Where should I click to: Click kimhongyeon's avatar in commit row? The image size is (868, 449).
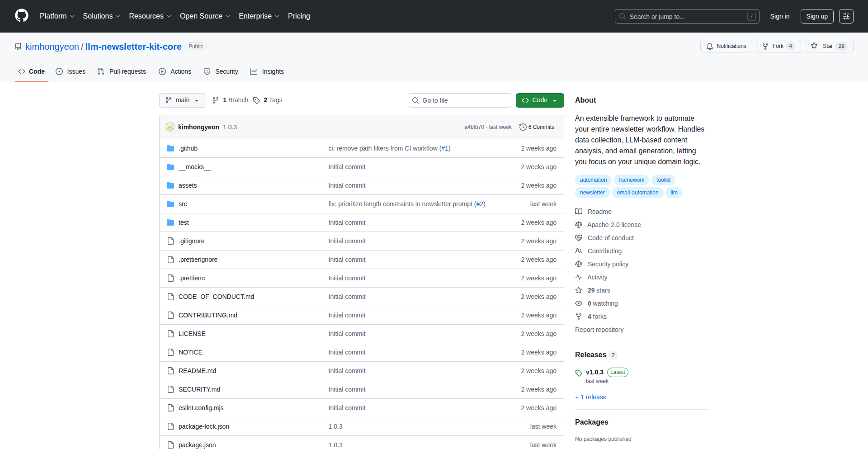click(x=170, y=127)
